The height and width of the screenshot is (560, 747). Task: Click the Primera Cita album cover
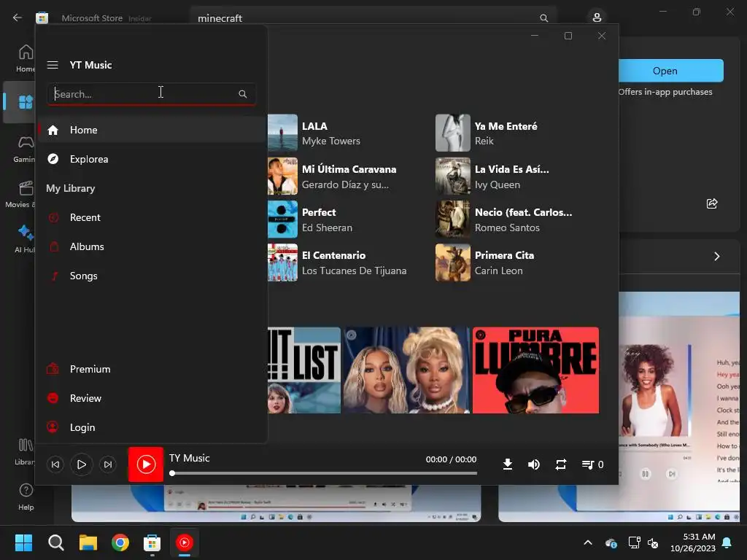[x=452, y=262]
